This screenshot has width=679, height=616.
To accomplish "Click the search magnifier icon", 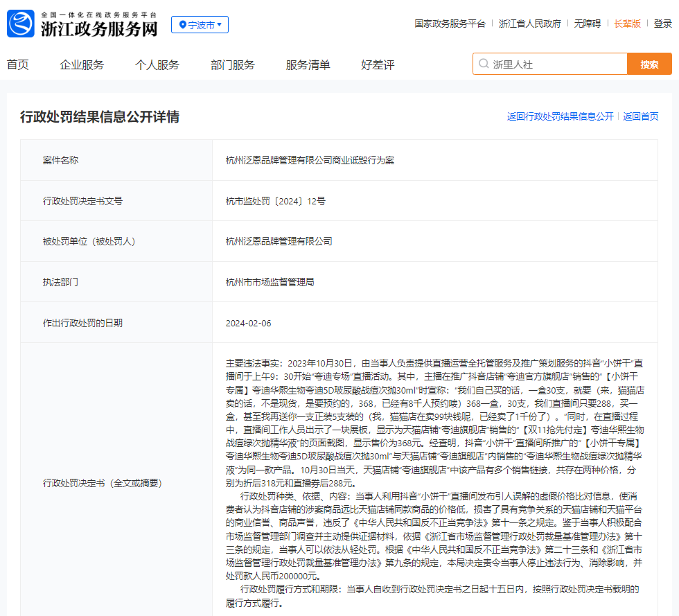I will coord(484,64).
